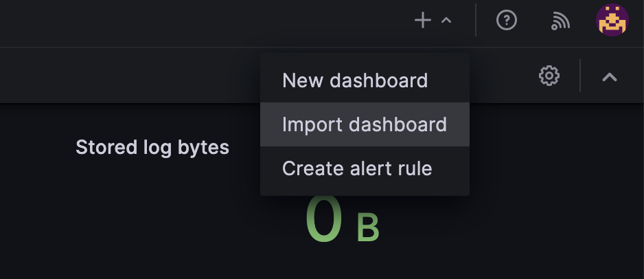644x279 pixels.
Task: Click the divider between plus and help
Action: click(x=476, y=21)
